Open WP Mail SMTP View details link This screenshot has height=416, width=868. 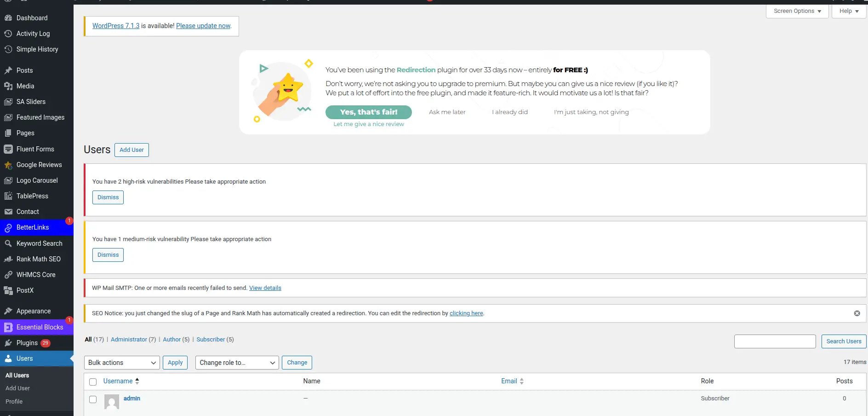pos(265,288)
